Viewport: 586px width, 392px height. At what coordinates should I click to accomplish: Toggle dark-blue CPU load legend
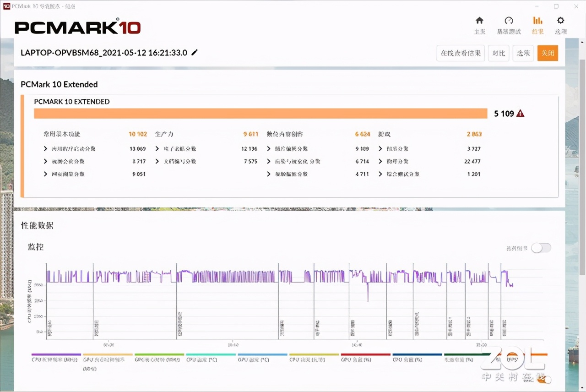point(417,358)
